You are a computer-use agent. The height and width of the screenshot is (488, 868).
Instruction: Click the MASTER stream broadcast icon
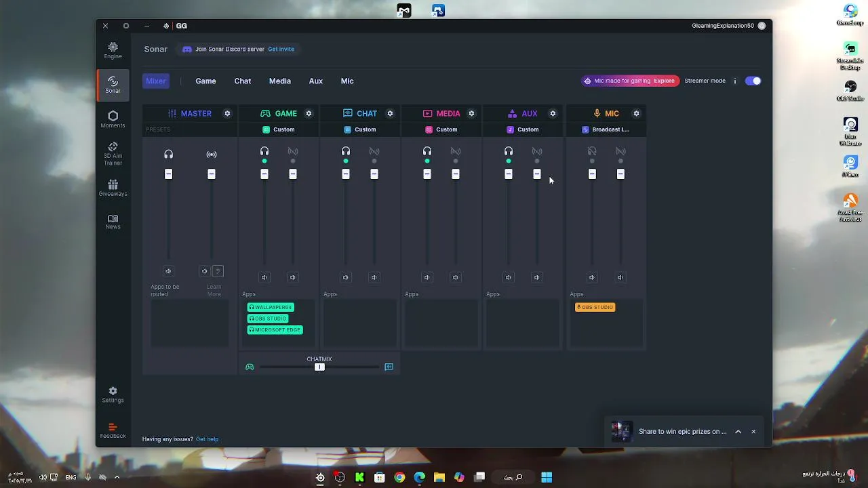pyautogui.click(x=212, y=155)
